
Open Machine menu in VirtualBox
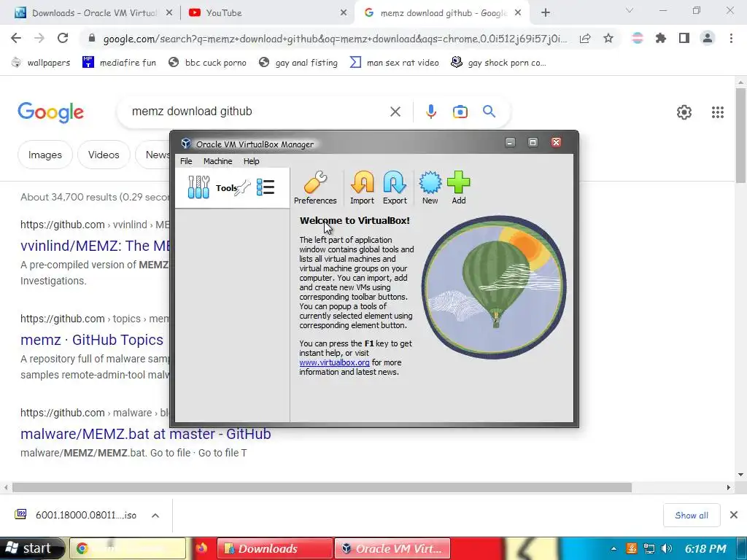coord(217,161)
